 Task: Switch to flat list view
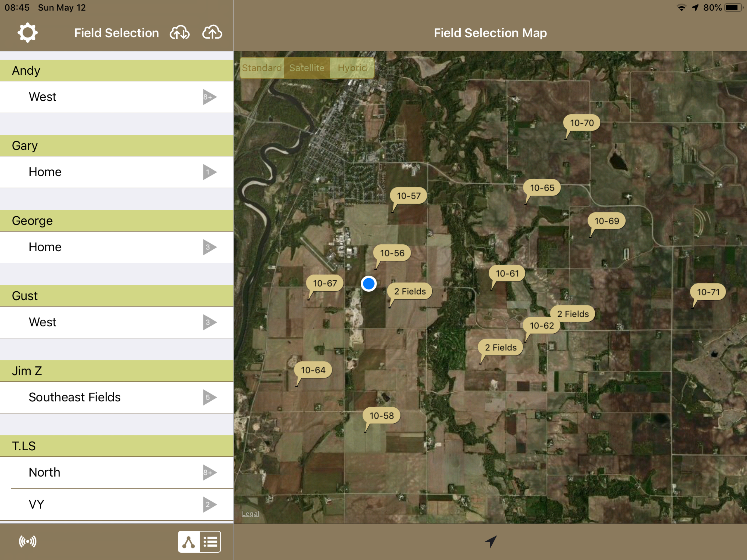(x=210, y=542)
